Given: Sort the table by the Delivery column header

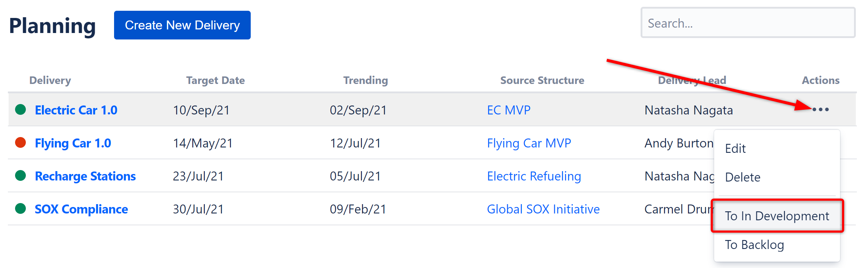Looking at the screenshot, I should click(x=50, y=80).
